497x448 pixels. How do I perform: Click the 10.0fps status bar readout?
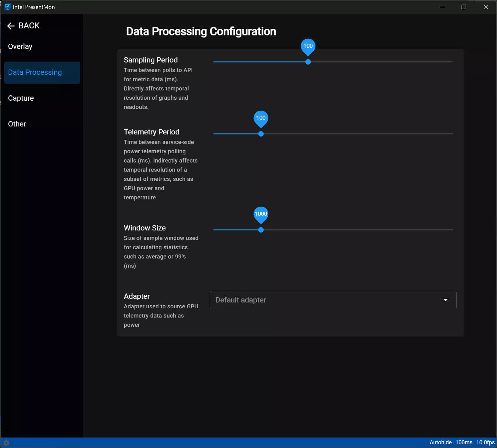coord(485,442)
